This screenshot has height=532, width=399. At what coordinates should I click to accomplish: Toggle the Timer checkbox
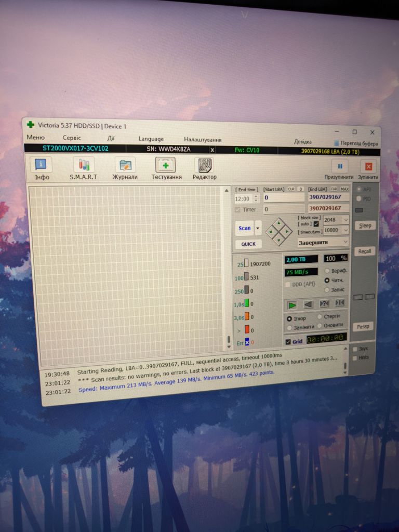[x=237, y=210]
